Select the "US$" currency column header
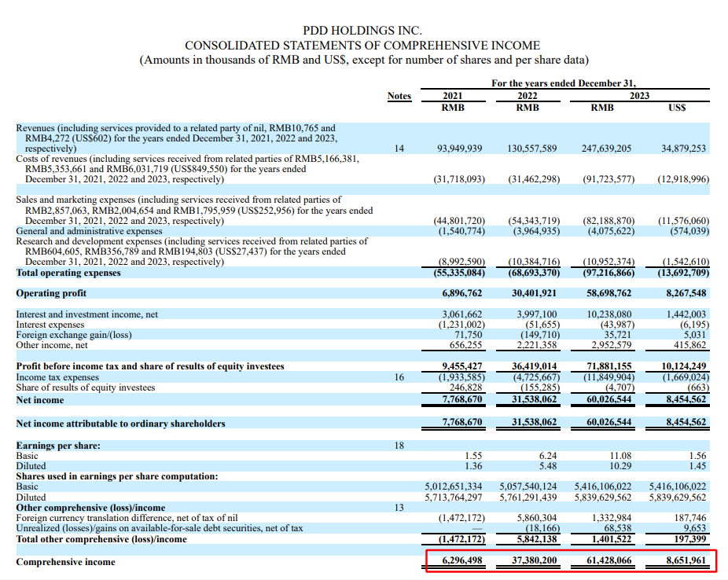728x580 pixels. tap(677, 108)
